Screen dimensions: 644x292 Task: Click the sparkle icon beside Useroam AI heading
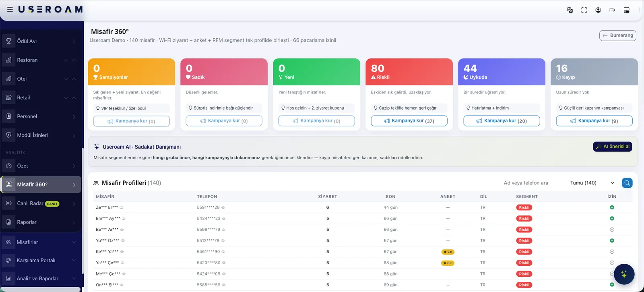coord(97,147)
